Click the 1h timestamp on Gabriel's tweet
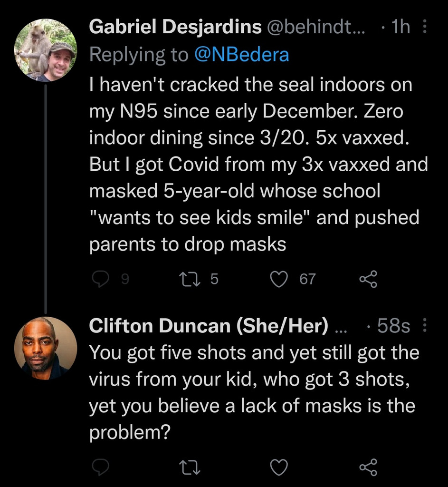 click(398, 28)
